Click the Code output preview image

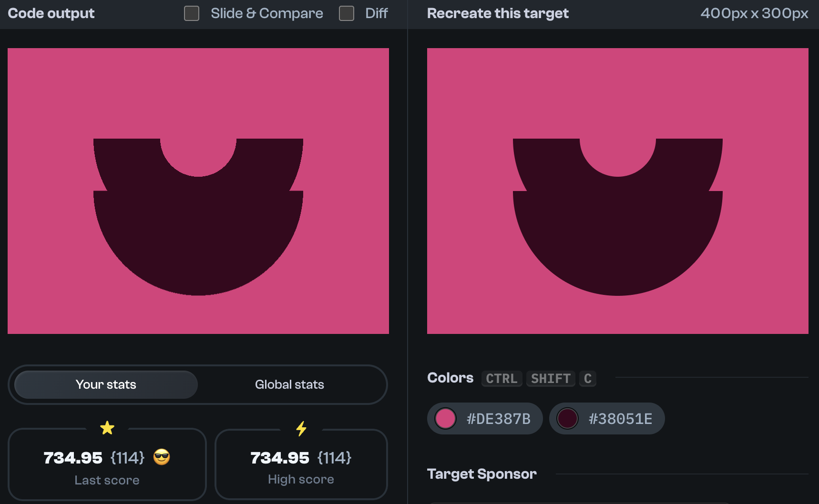click(198, 191)
